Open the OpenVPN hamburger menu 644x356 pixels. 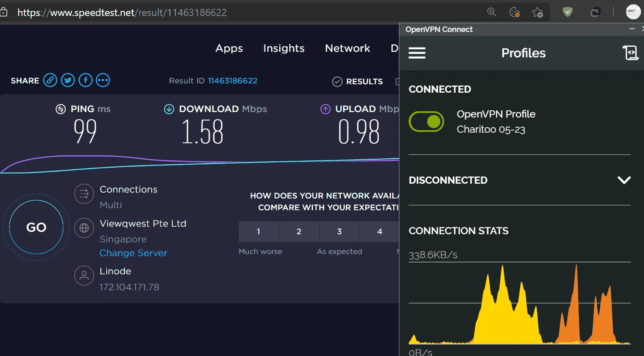click(417, 53)
